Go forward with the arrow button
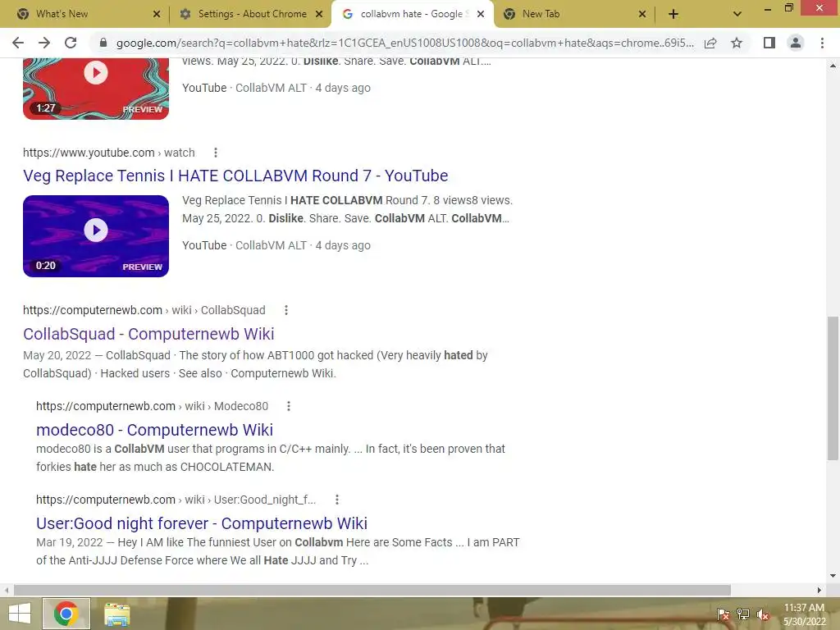This screenshot has width=840, height=630. pyautogui.click(x=44, y=43)
